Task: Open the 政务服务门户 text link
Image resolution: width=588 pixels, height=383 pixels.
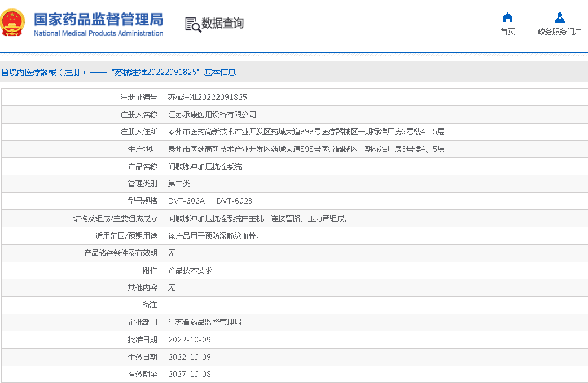Action: [559, 32]
